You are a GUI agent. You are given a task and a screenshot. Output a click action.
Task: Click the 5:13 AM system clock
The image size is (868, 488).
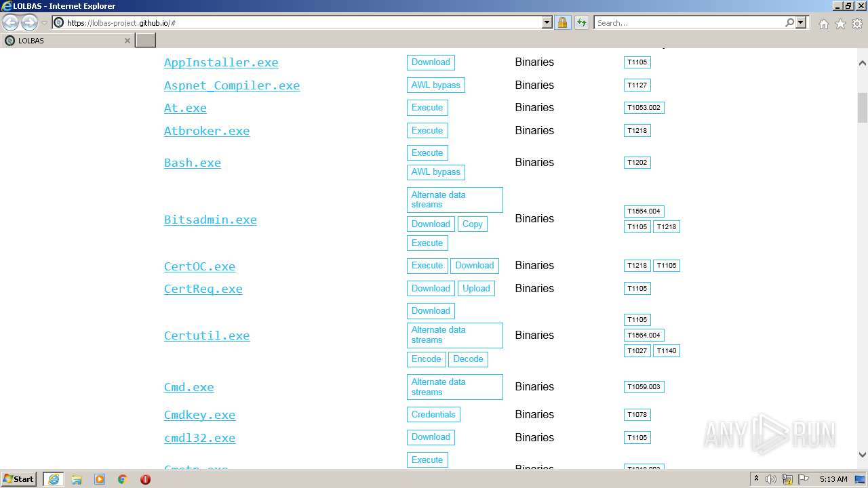coord(833,479)
